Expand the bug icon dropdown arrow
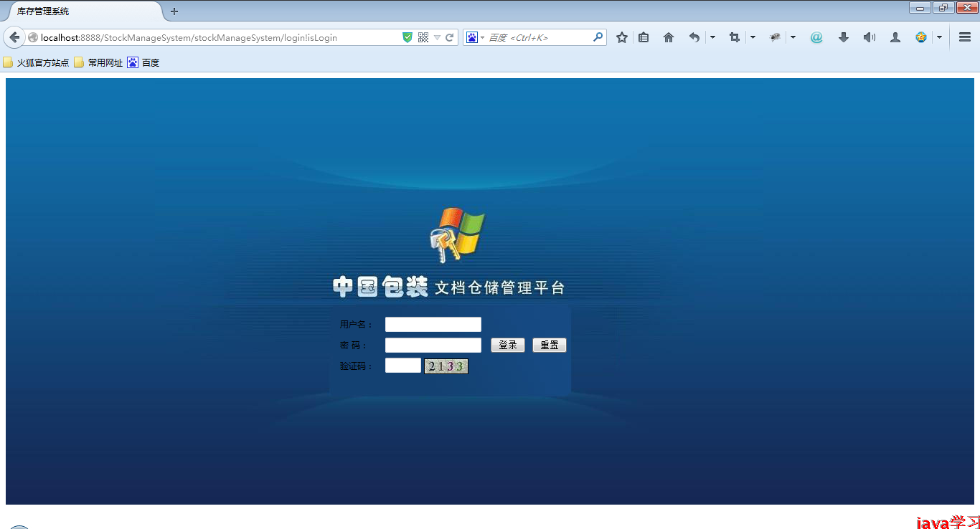Image resolution: width=980 pixels, height=529 pixels. click(x=793, y=37)
